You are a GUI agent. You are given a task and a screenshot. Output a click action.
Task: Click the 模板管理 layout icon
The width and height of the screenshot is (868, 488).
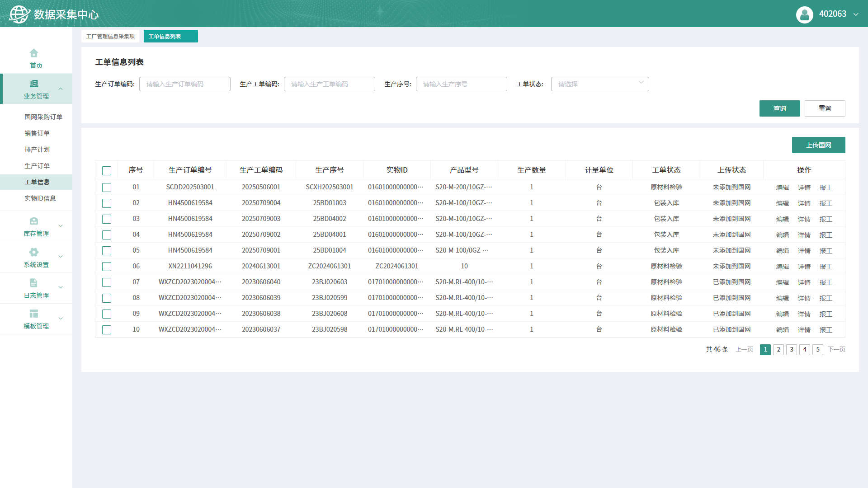34,314
